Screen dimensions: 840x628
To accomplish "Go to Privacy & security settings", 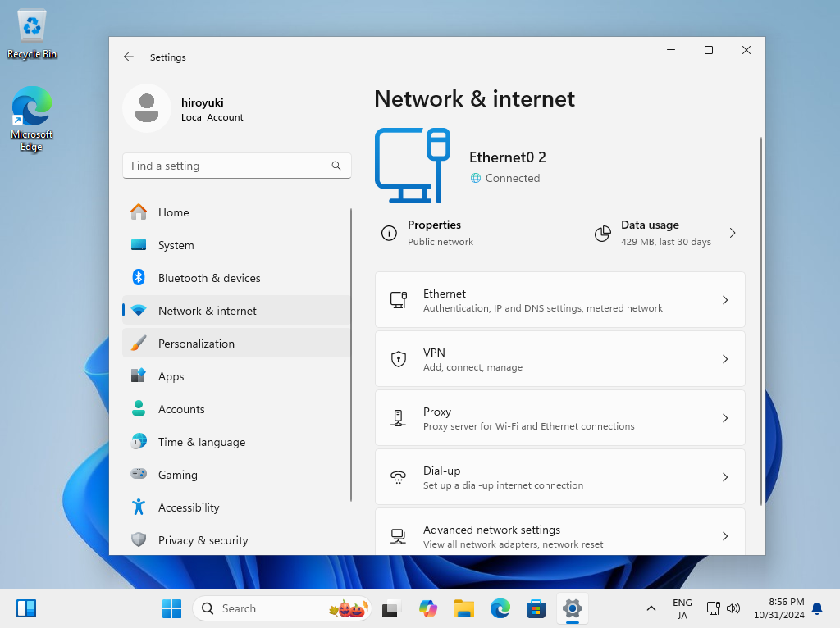I will (x=203, y=540).
